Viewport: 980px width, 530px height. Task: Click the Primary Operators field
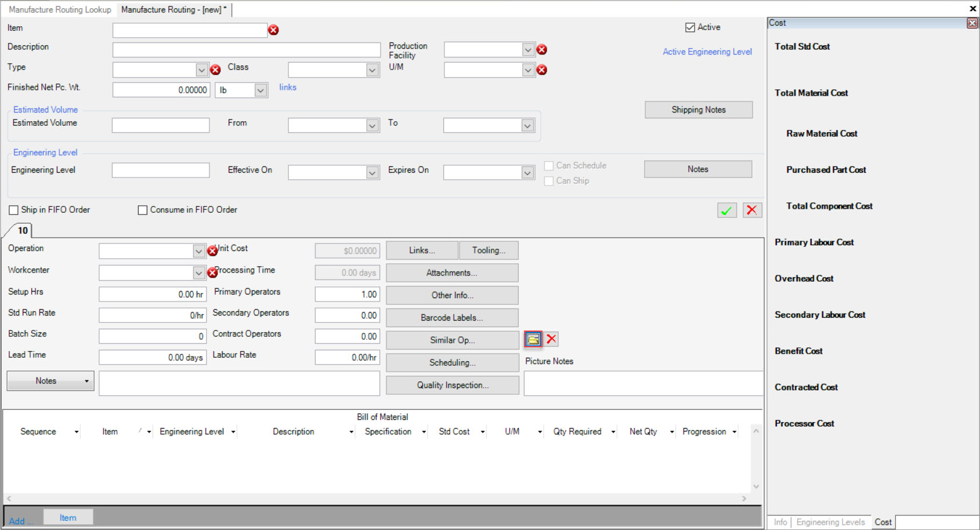[348, 295]
